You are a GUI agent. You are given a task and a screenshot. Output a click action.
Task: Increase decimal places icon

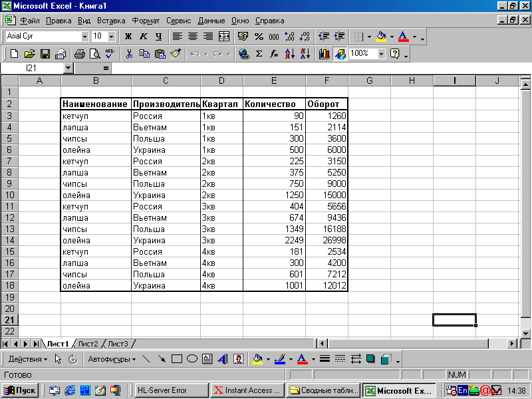[289, 37]
